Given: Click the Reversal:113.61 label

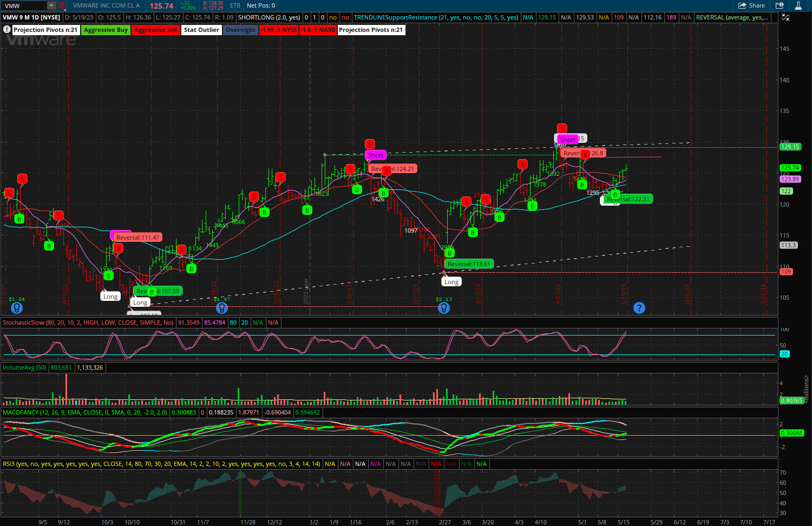Looking at the screenshot, I should click(x=469, y=264).
